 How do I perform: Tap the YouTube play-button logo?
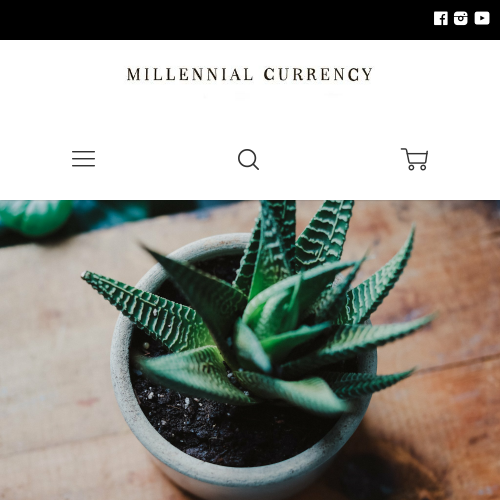click(x=482, y=18)
